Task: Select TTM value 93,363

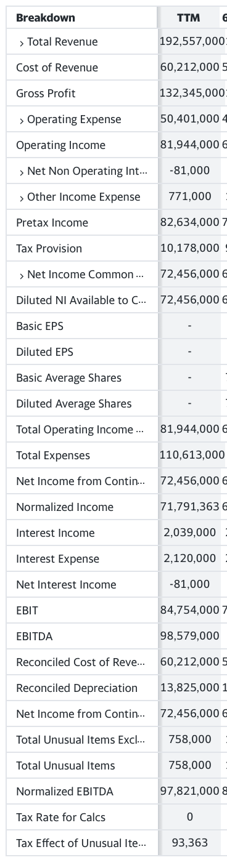Action: coord(189,843)
